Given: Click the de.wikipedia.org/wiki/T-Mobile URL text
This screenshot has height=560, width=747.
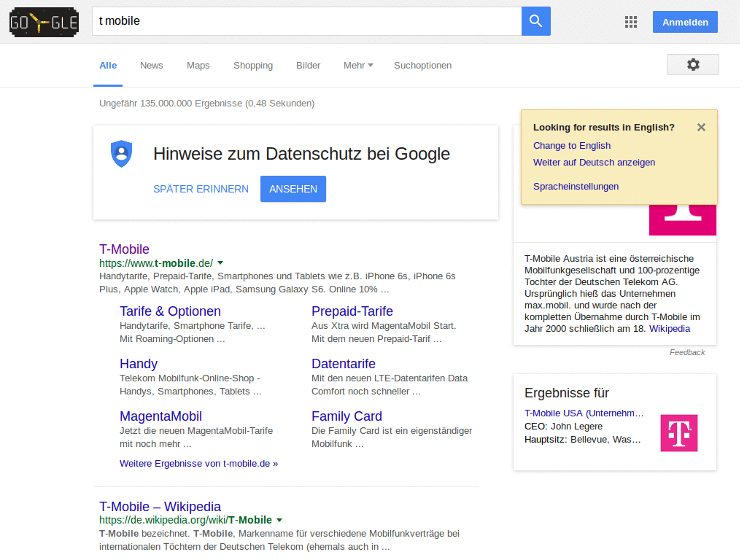Looking at the screenshot, I should pyautogui.click(x=185, y=520).
